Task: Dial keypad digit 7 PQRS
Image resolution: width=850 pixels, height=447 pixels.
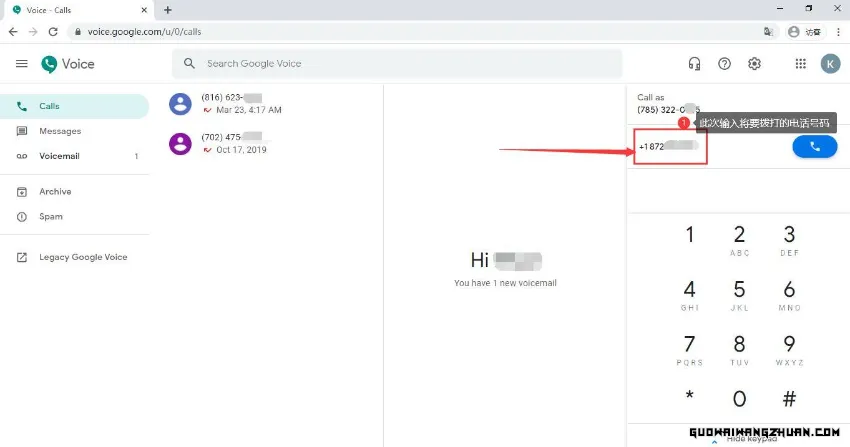Action: coord(690,349)
